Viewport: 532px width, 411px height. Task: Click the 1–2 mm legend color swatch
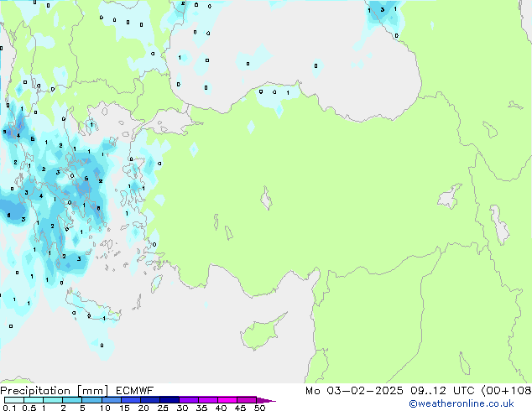pyautogui.click(x=53, y=400)
